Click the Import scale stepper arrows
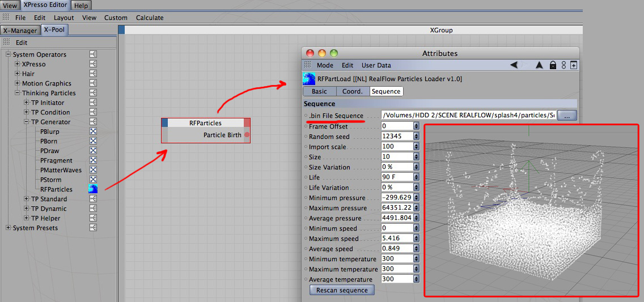The image size is (644, 302). pyautogui.click(x=416, y=147)
